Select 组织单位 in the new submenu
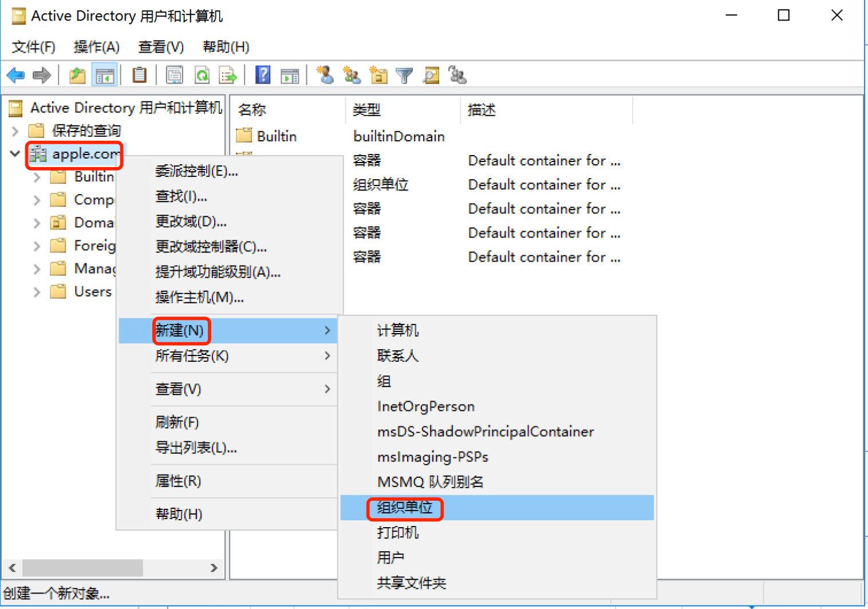 [497, 508]
